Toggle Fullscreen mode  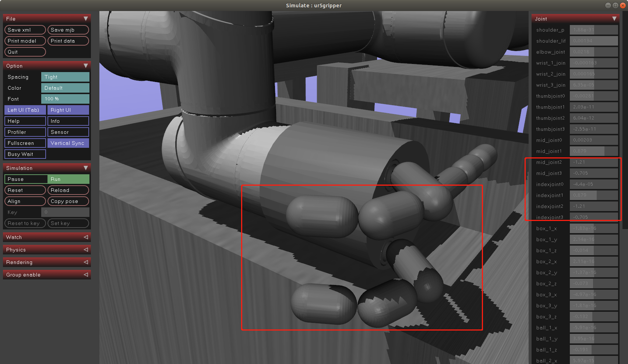[x=25, y=143]
